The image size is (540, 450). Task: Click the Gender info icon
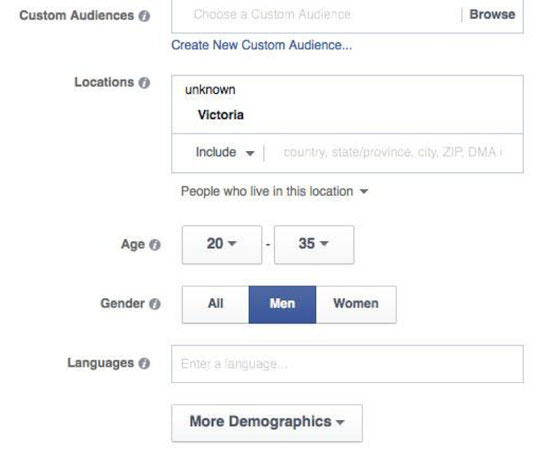click(155, 304)
